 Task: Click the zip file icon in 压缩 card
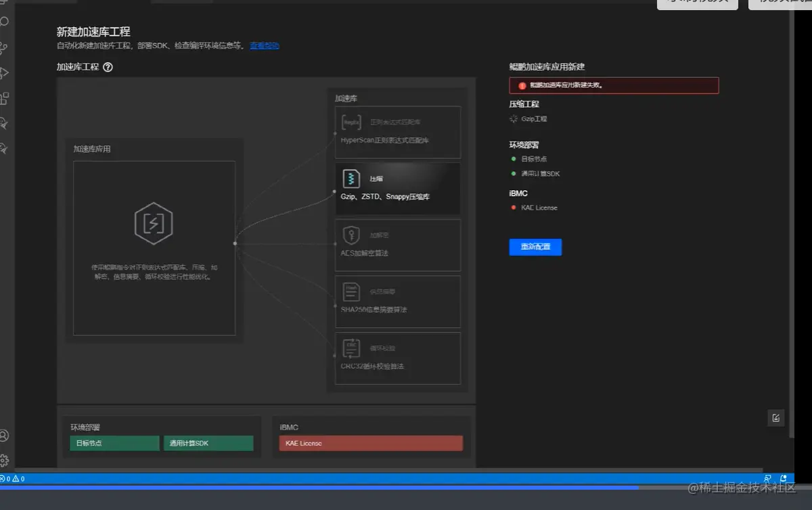[x=351, y=179]
